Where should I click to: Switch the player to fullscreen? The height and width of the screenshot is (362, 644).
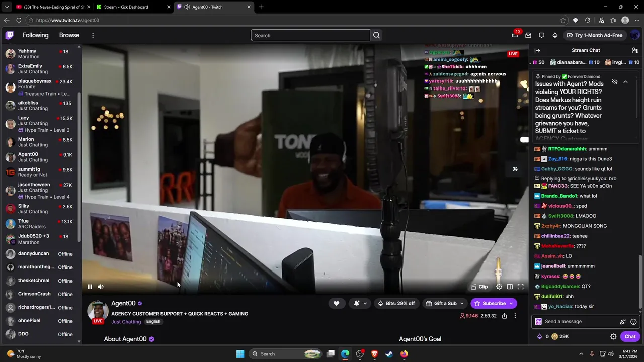click(521, 287)
